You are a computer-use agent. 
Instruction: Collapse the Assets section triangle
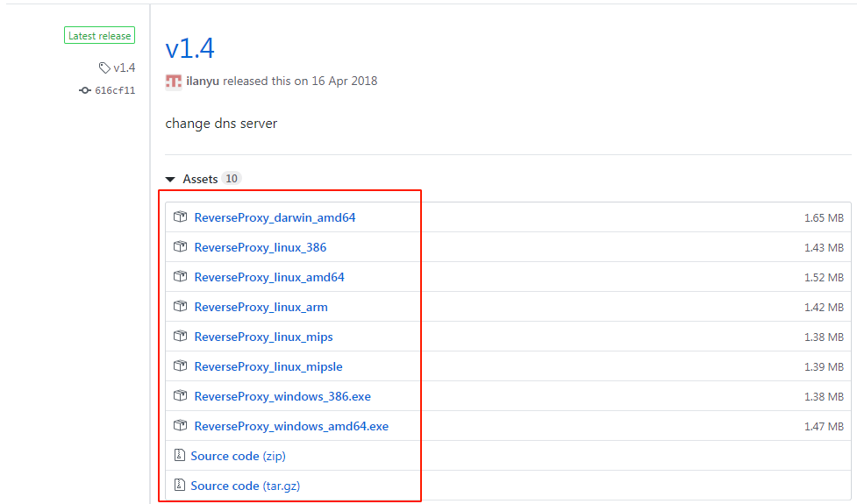[170, 179]
